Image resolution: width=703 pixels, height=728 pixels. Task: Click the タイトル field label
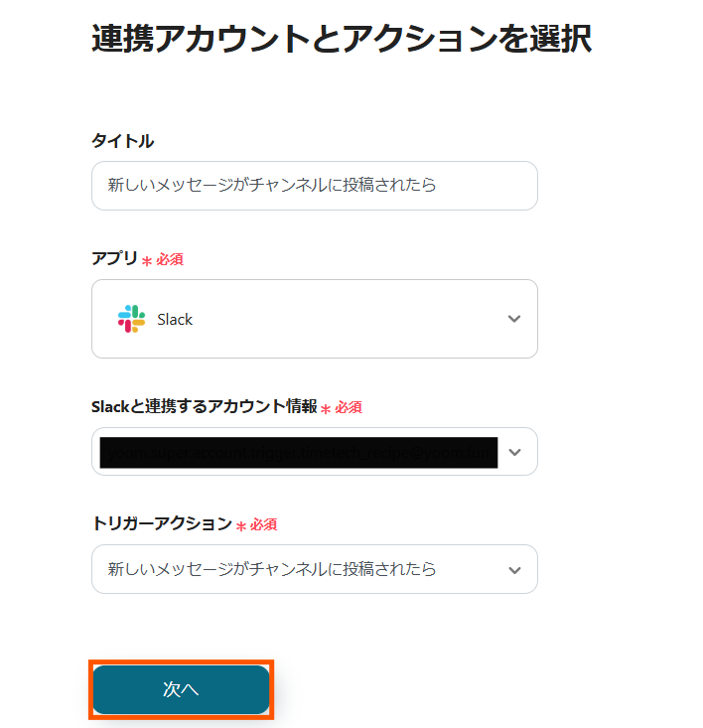[x=122, y=141]
